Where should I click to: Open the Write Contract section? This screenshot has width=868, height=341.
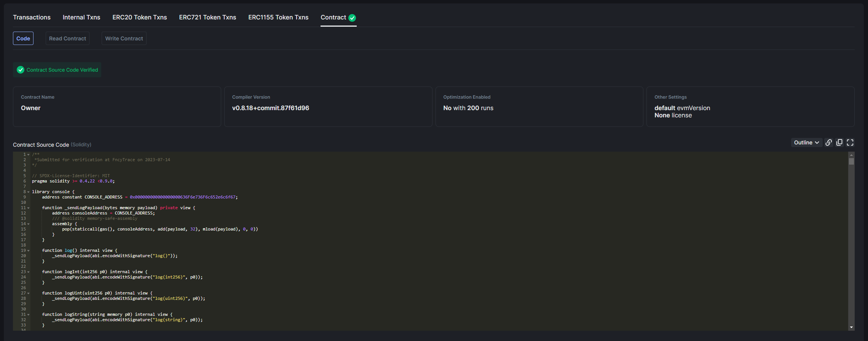pos(124,38)
